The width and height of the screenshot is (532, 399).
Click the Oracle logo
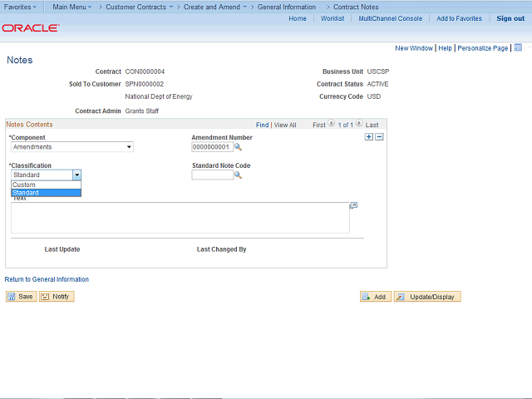31,27
